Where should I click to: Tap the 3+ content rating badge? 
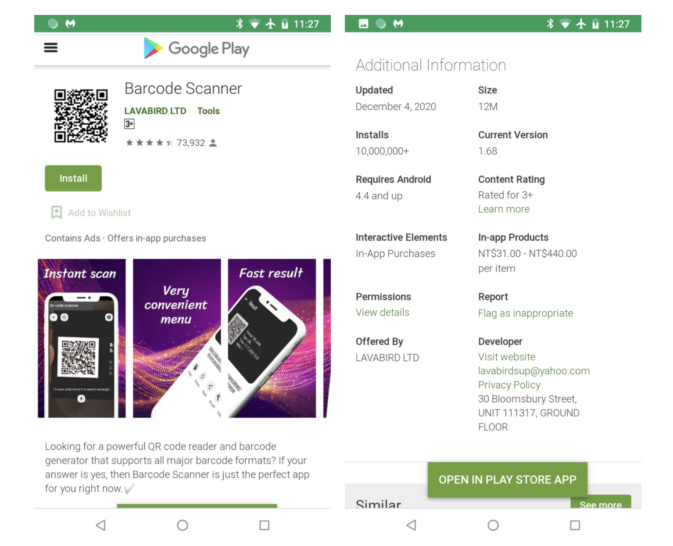tap(129, 124)
